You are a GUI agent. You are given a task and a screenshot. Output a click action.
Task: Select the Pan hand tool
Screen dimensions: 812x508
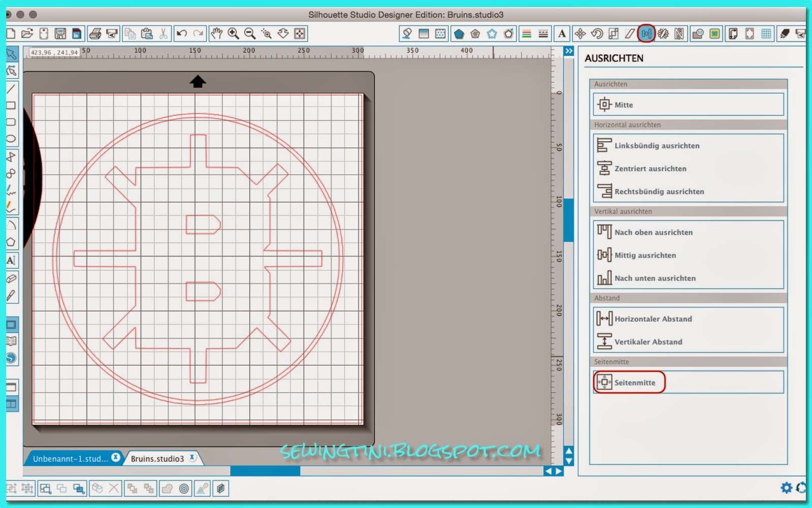(x=217, y=34)
